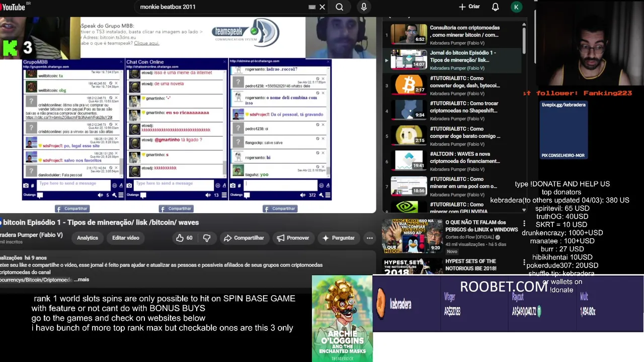The image size is (644, 362).
Task: Open the text style A in Chat Coin Online
Action: 224,185
